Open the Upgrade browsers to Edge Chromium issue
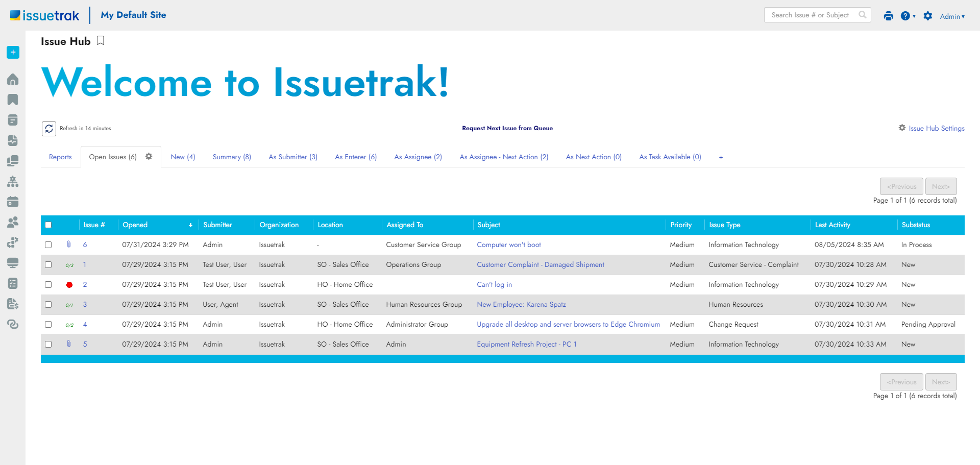The height and width of the screenshot is (465, 980). tap(568, 325)
